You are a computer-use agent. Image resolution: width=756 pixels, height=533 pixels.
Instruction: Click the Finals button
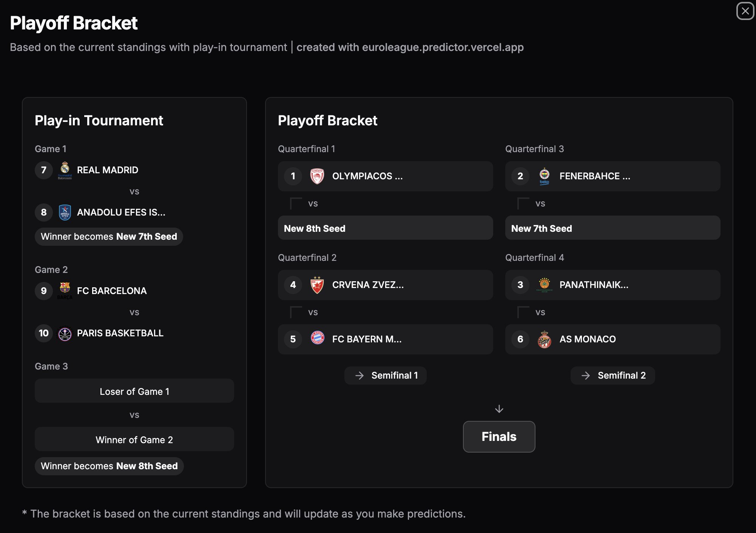[x=498, y=436]
